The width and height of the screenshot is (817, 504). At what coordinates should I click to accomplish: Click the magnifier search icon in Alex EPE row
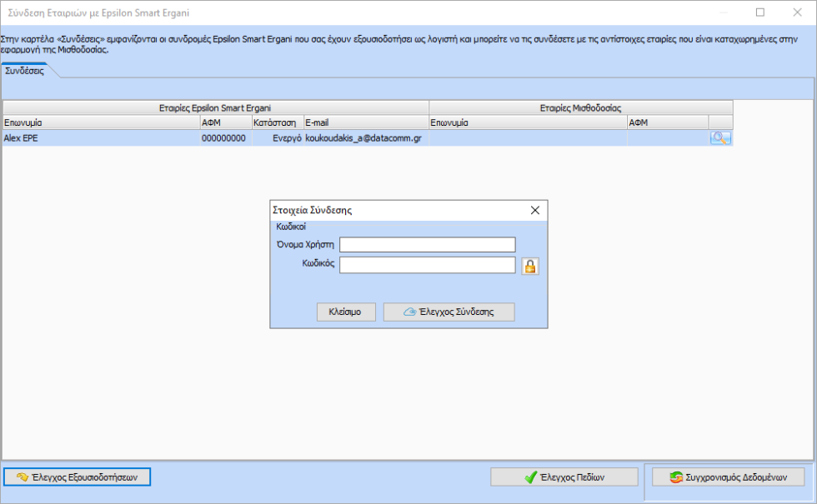point(720,138)
